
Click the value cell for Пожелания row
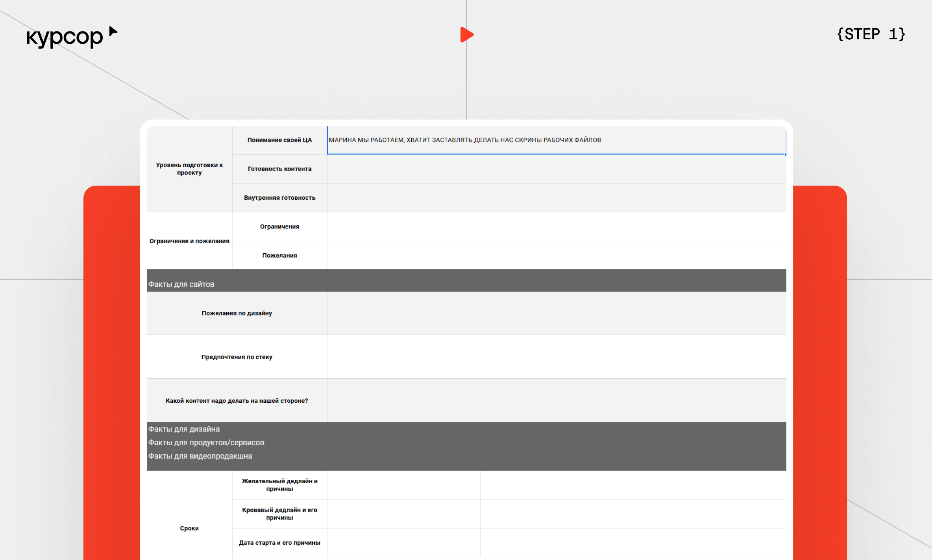pyautogui.click(x=556, y=255)
